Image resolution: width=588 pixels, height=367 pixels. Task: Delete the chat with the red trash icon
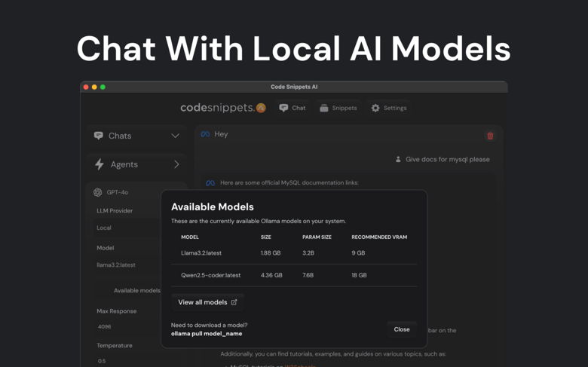pos(490,136)
